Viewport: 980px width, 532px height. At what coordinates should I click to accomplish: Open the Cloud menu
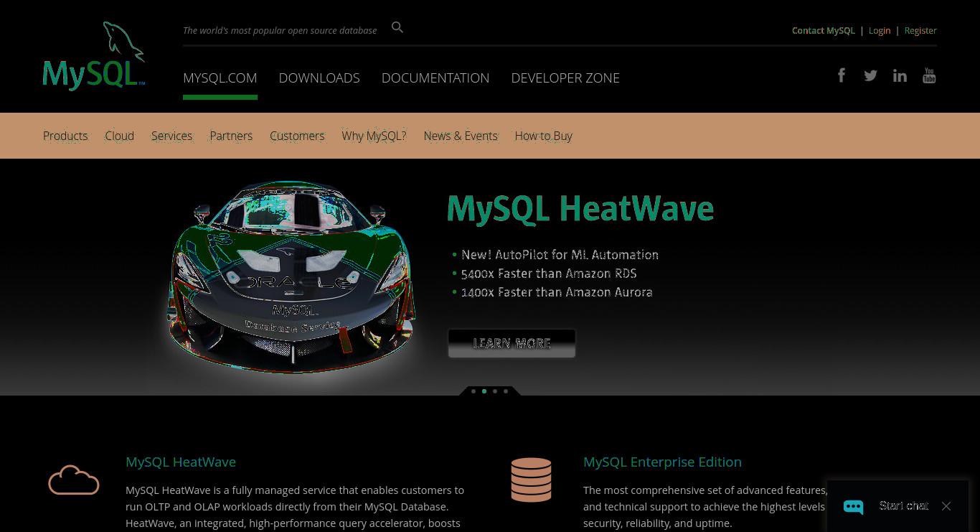119,136
